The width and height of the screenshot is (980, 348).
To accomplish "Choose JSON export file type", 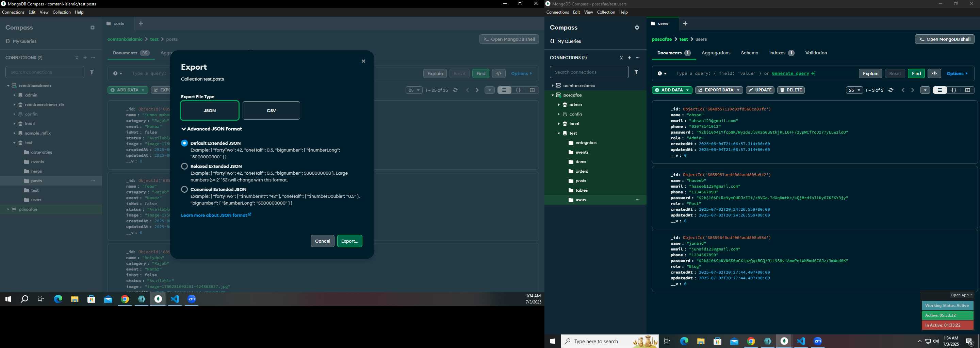I will click(210, 110).
